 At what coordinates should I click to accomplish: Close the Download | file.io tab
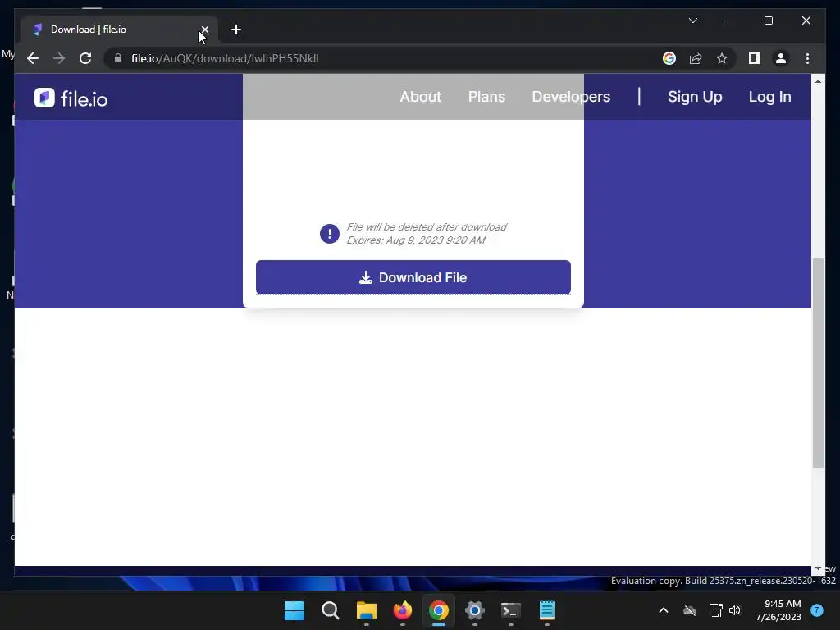point(204,30)
